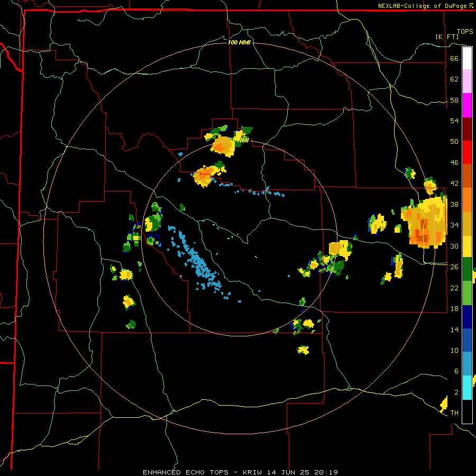Screen dimensions: 476x476
Task: Click the 14 legend value
Action: point(454,329)
